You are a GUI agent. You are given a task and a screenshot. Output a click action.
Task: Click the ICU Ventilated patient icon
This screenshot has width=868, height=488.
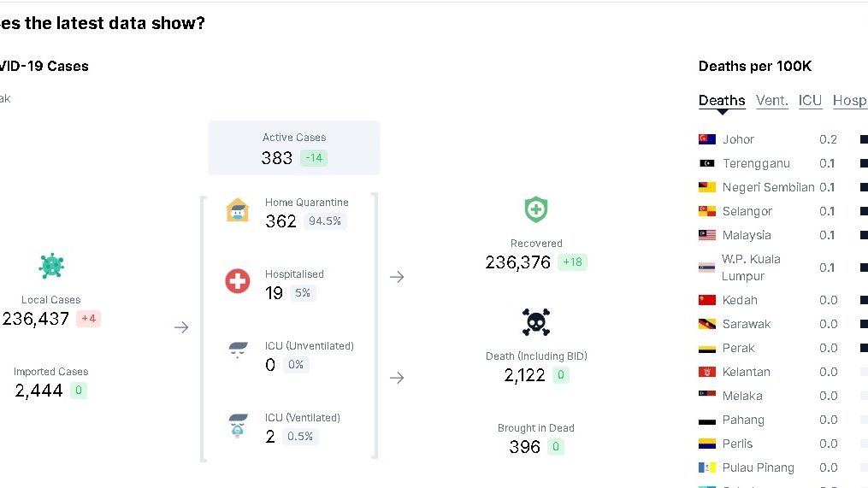[238, 425]
